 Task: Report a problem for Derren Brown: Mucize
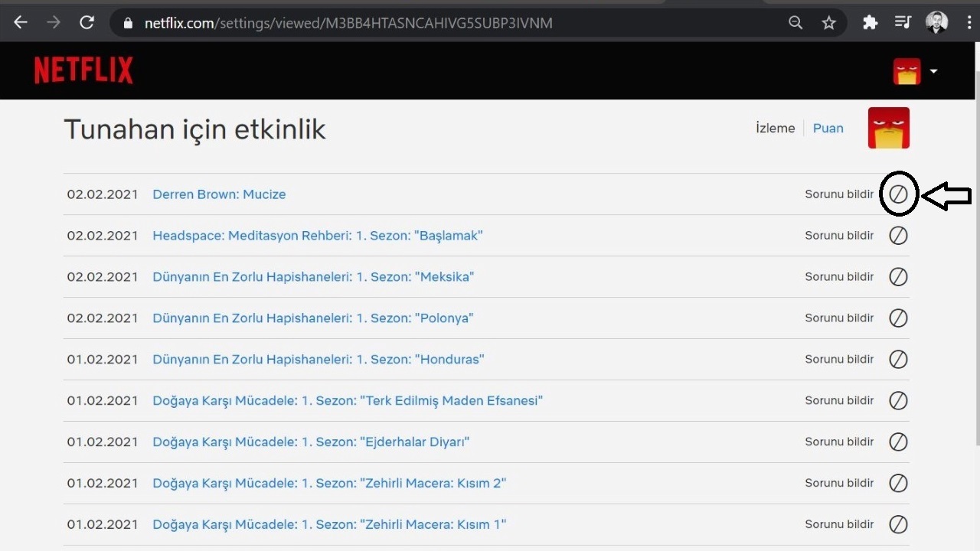pyautogui.click(x=839, y=194)
